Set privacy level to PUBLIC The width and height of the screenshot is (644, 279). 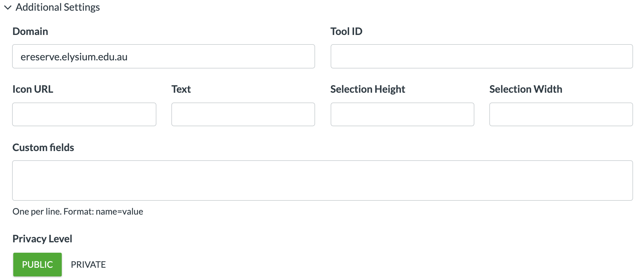point(38,265)
